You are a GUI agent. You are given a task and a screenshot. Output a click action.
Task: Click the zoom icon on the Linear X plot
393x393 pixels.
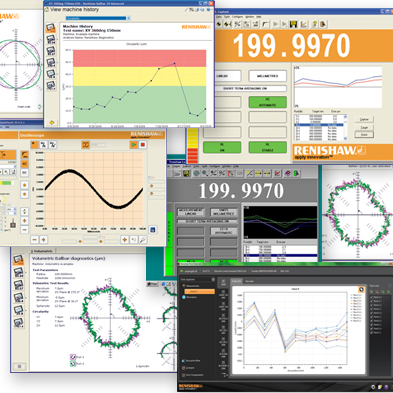[361, 289]
